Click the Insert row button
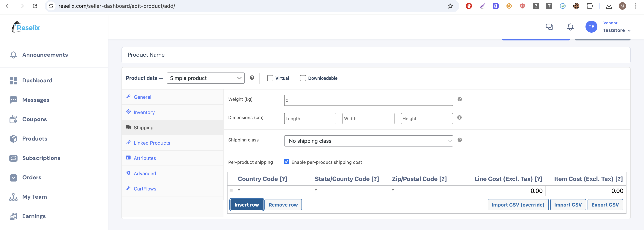 [x=247, y=205]
